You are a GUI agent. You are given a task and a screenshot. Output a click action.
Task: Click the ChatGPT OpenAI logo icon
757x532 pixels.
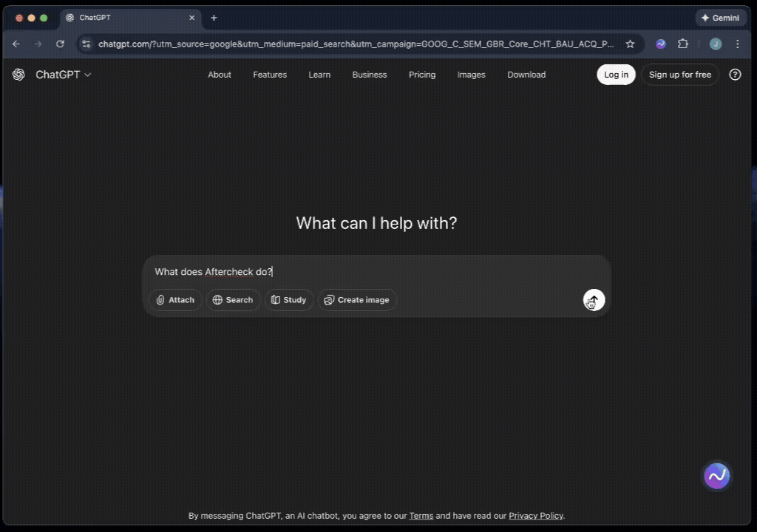point(18,75)
